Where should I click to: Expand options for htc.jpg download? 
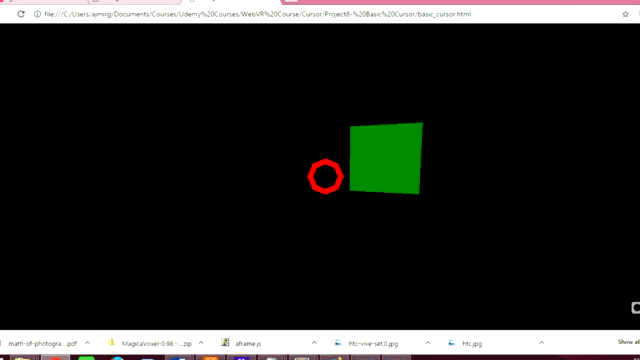541,343
